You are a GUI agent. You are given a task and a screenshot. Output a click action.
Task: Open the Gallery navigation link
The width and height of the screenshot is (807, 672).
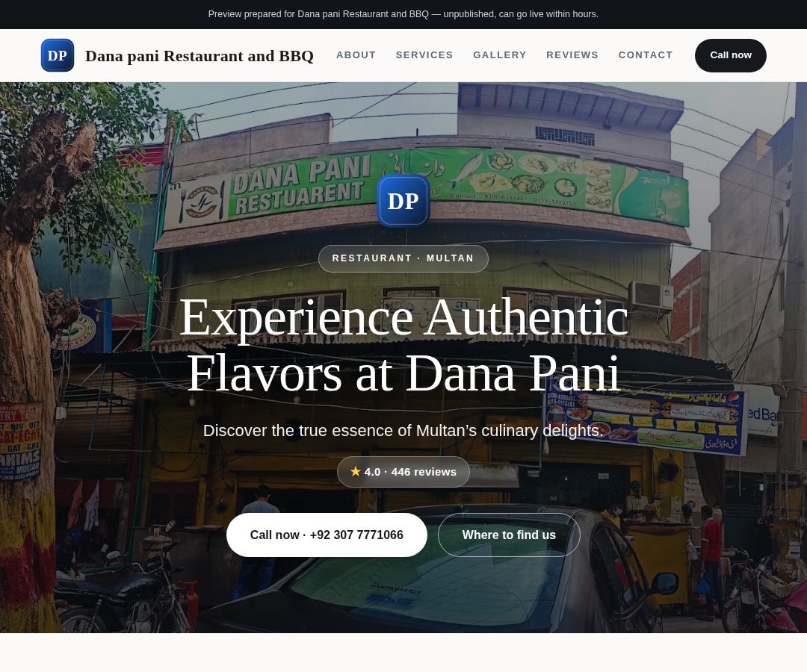pyautogui.click(x=499, y=55)
